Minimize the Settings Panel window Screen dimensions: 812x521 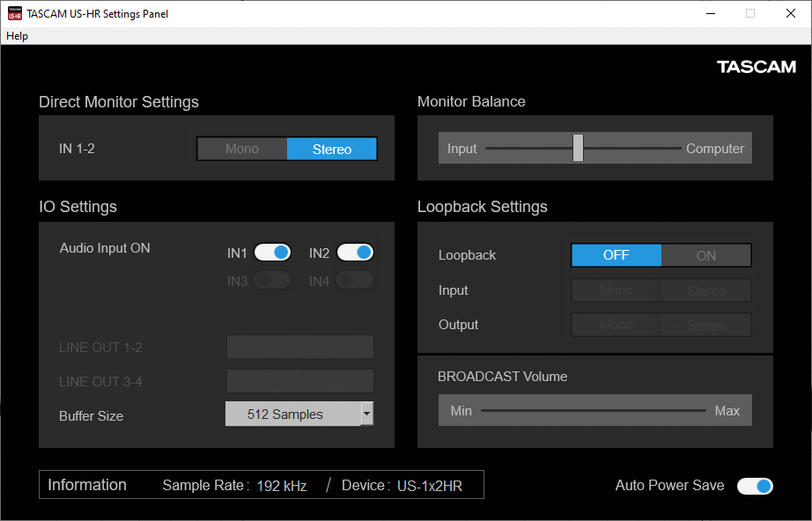pyautogui.click(x=711, y=13)
